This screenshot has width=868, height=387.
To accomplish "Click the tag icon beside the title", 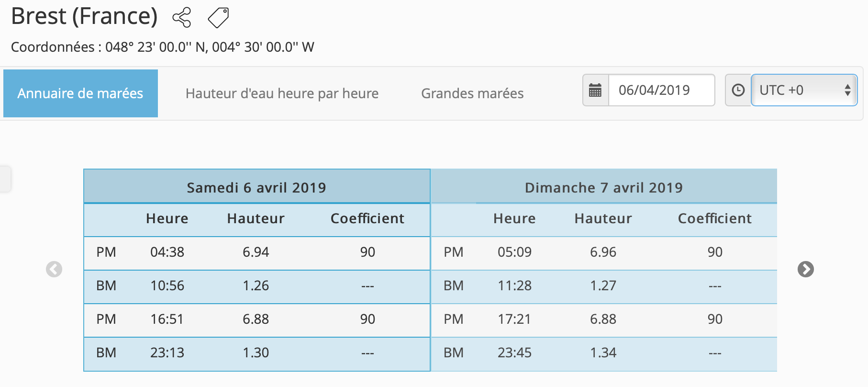I will [x=218, y=18].
